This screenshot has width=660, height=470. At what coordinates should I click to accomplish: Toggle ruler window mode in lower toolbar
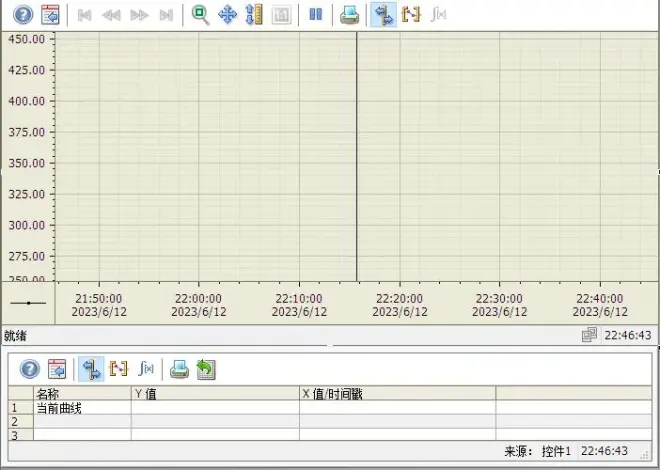click(x=91, y=369)
